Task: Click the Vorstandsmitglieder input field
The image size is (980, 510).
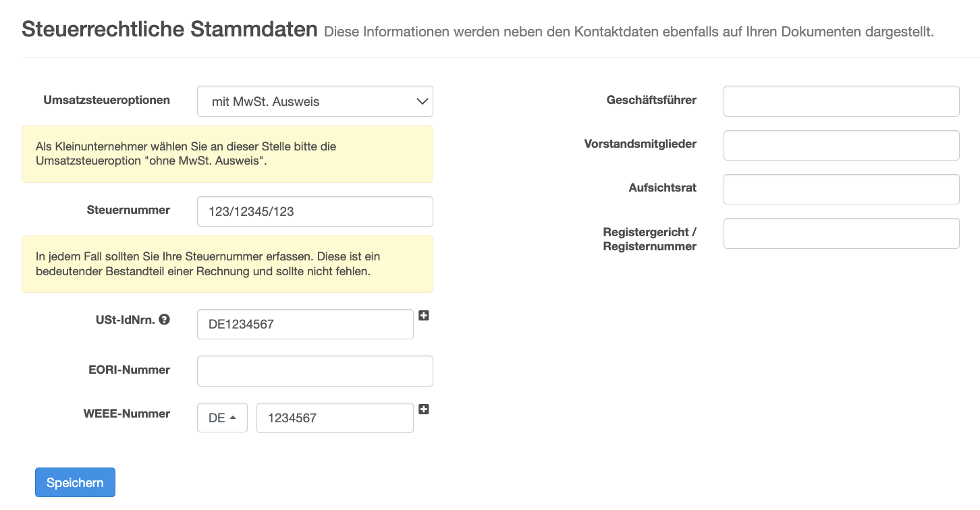Action: 841,145
